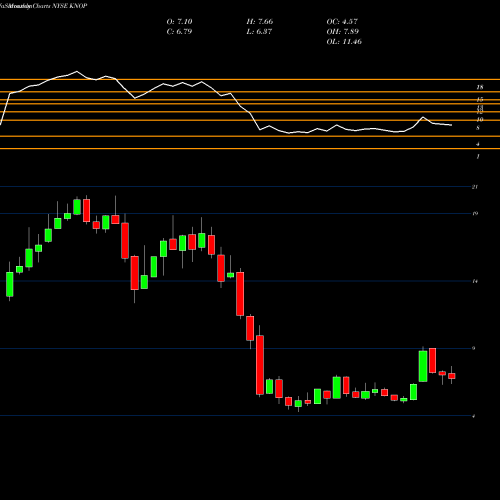Click the end point of the white indicator line
Screen dimensions: 500x500
click(452, 125)
